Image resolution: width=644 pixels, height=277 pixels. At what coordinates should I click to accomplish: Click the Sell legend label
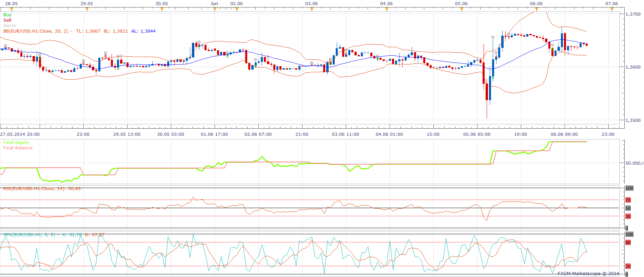click(7, 20)
